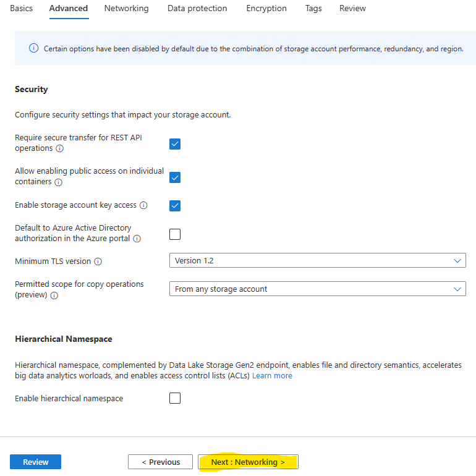Uncheck Require secure transfer for REST API
The image size is (476, 476).
(x=175, y=144)
